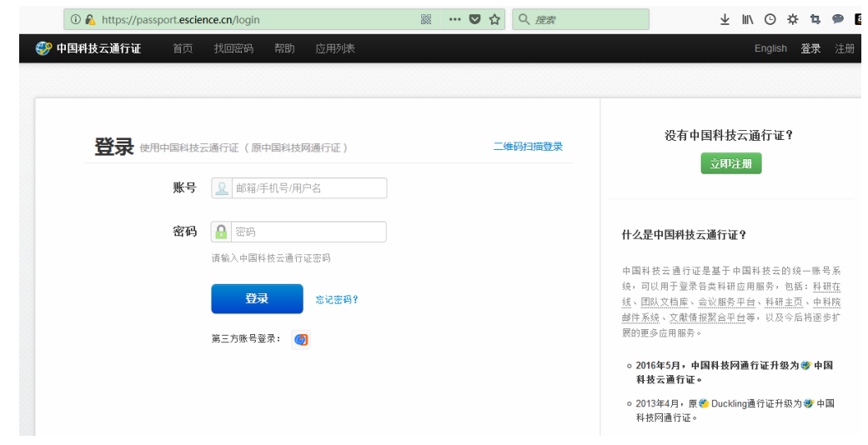Switch to 二维码扫描登录
This screenshot has height=445, width=868.
click(x=528, y=147)
